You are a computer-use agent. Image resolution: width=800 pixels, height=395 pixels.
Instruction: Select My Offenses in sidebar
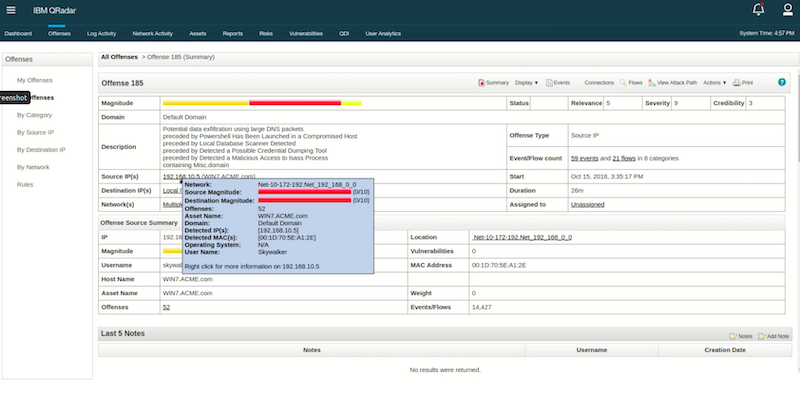click(x=35, y=80)
